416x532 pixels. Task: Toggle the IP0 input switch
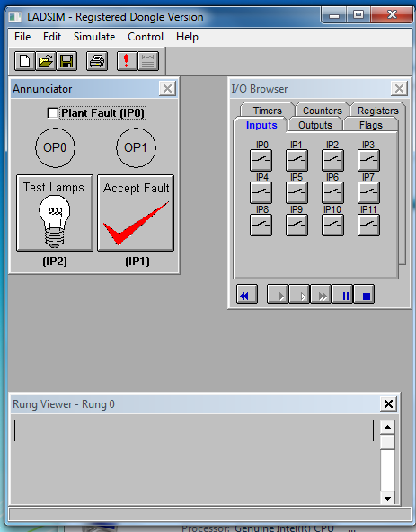[x=261, y=160]
